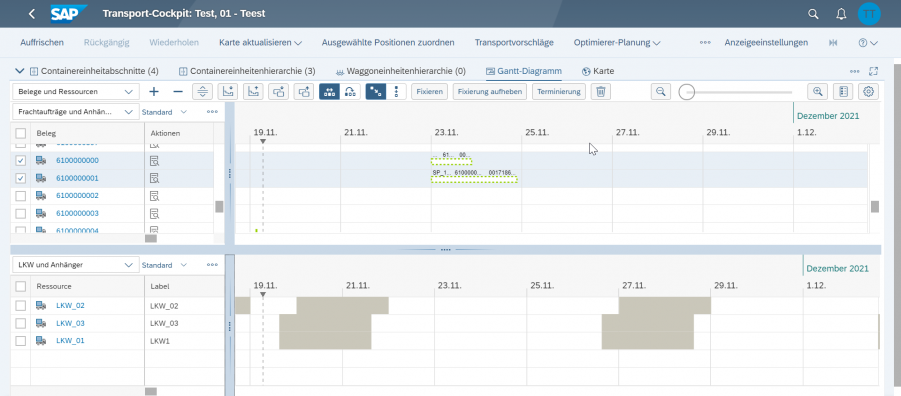
Task: Click the search icon in SAP header
Action: (813, 14)
